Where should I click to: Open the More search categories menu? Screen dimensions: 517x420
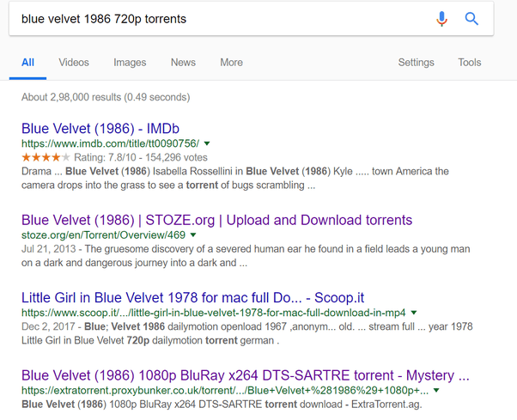click(x=232, y=63)
